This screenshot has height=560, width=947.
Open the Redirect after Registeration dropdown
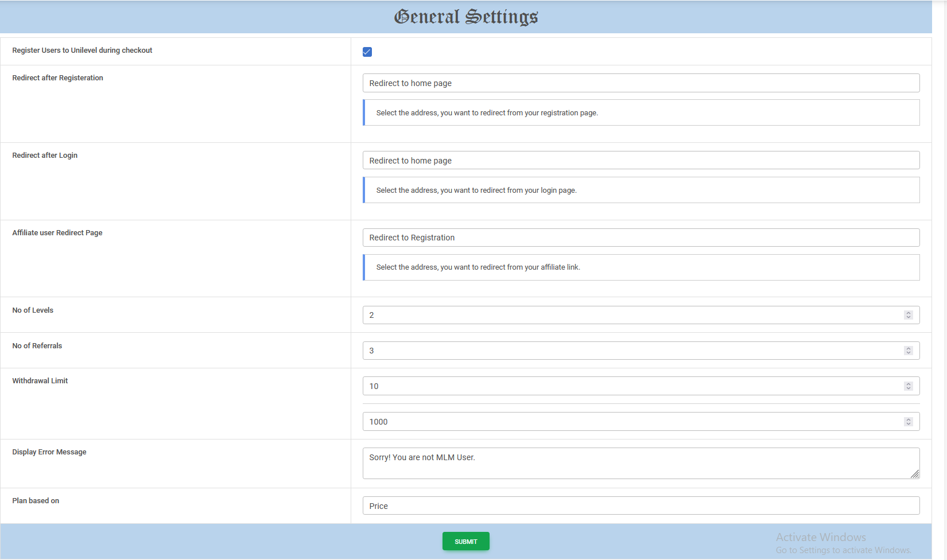(x=641, y=83)
